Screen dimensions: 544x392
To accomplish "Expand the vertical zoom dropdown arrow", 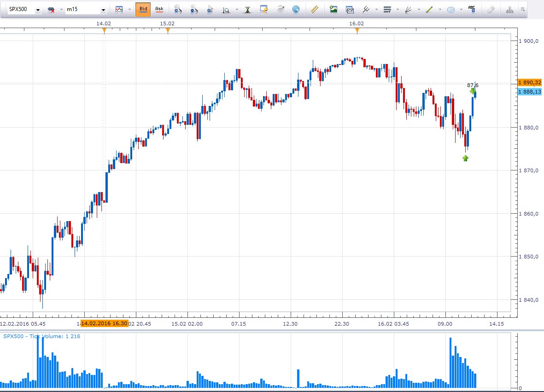I will (x=237, y=10).
